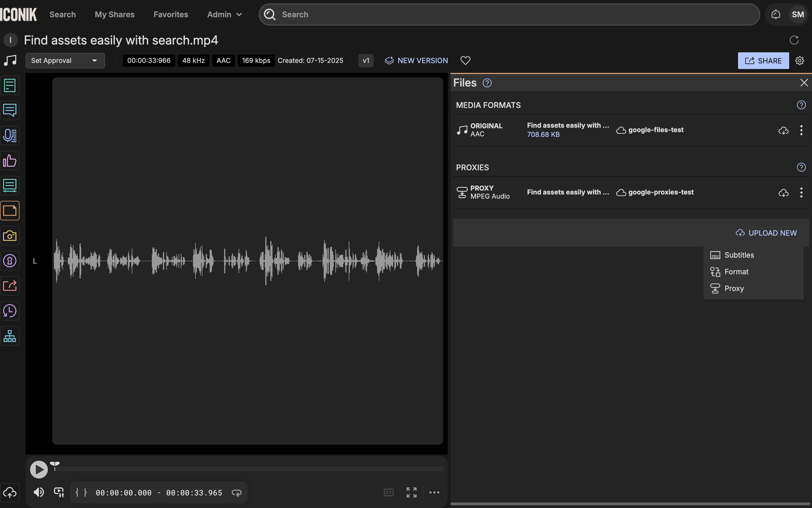Open the camera snapshot sidebar icon
This screenshot has width=812, height=508.
(10, 236)
